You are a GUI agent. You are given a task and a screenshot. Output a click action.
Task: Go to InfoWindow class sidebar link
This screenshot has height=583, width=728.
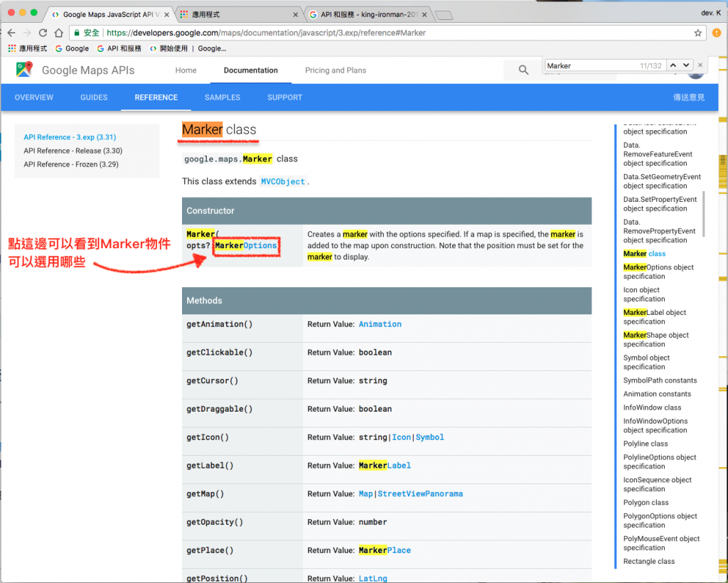652,407
